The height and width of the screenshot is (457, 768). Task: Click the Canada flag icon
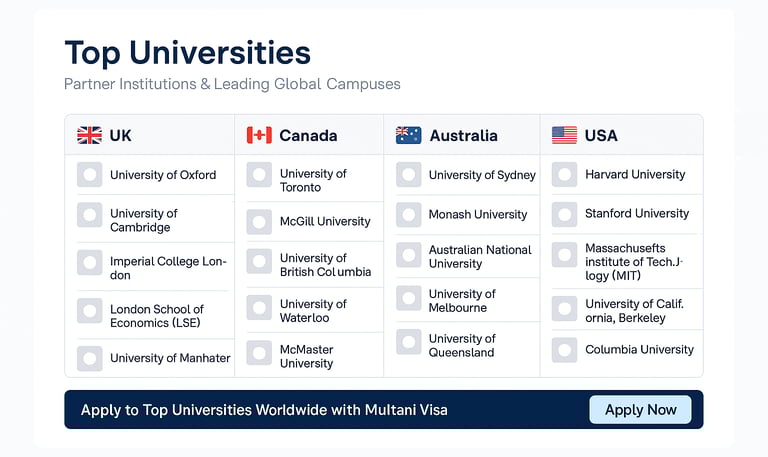(259, 135)
